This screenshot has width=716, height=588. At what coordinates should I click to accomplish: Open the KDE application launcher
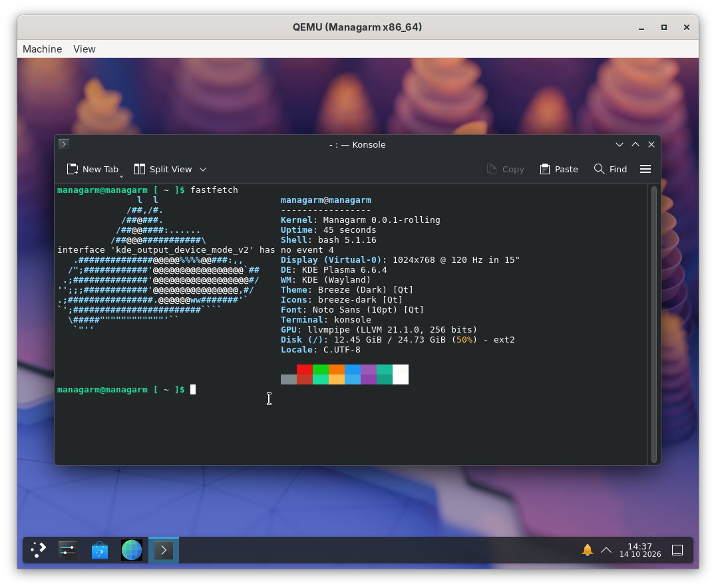39,549
